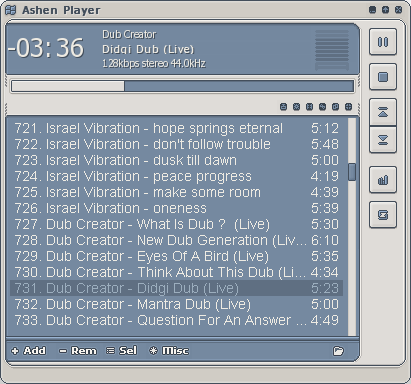Click the playlist vertical scrollbar thumb
Viewport: 411px width, 384px height.
(352, 172)
